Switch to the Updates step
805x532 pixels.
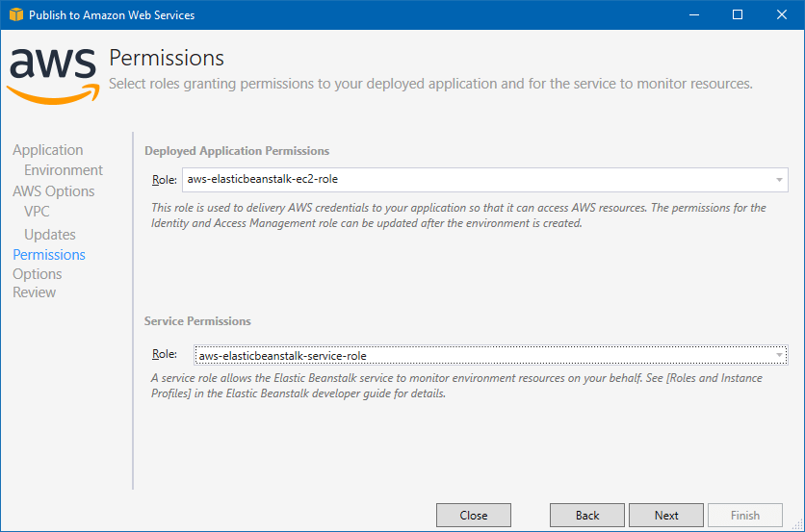click(x=50, y=235)
